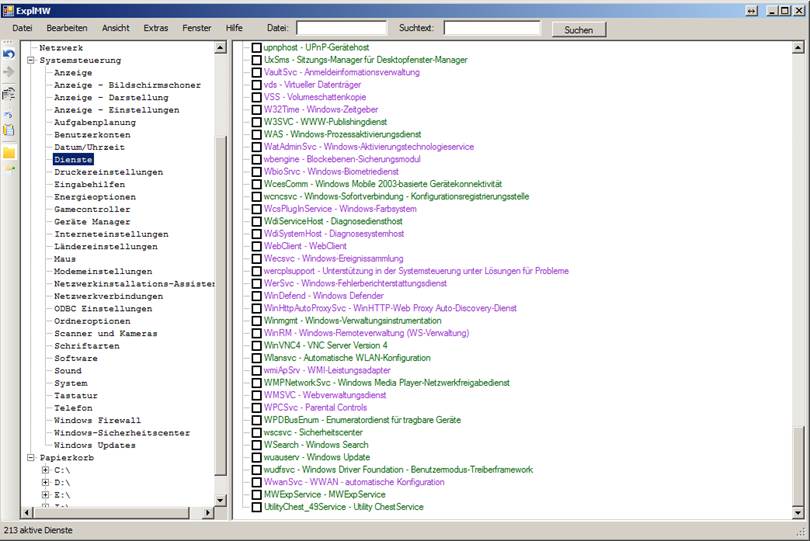Image resolution: width=810 pixels, height=541 pixels.
Task: Click the ExplMW application icon in the title bar
Action: tap(8, 10)
